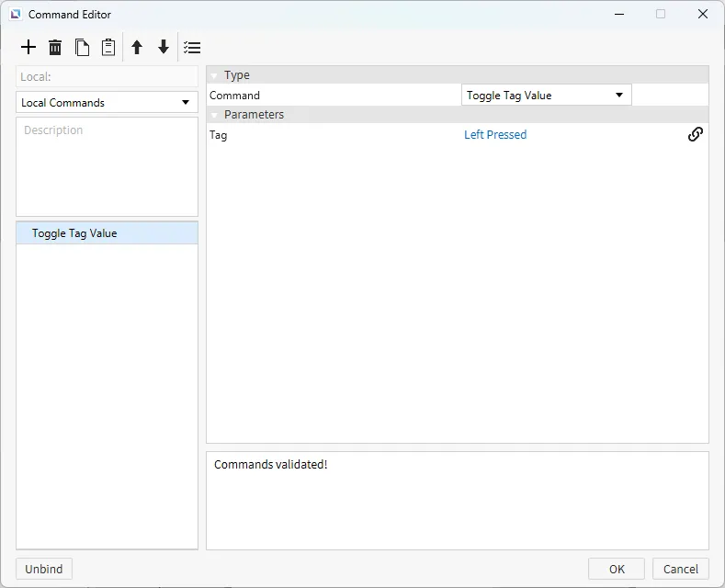Confirm with the OK button

616,569
